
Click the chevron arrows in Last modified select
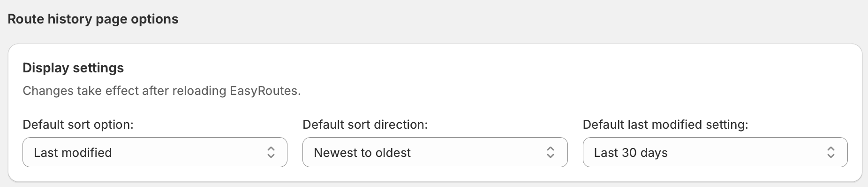271,152
